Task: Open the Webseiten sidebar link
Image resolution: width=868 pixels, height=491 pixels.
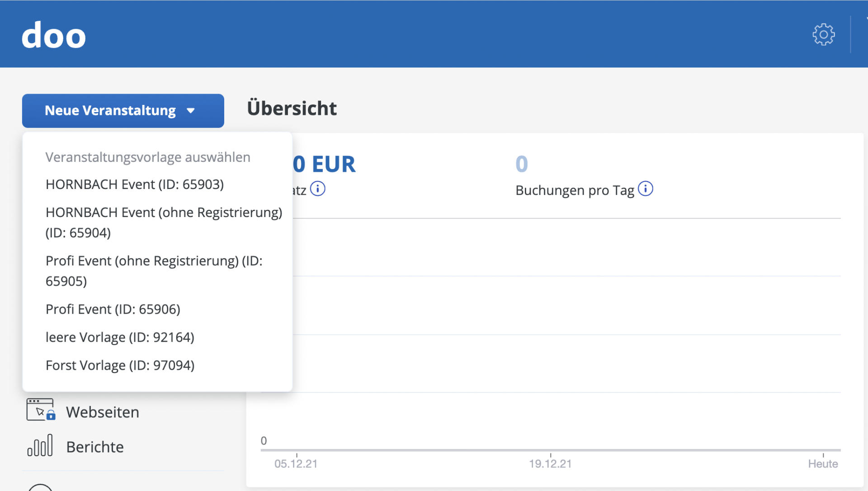Action: coord(103,412)
